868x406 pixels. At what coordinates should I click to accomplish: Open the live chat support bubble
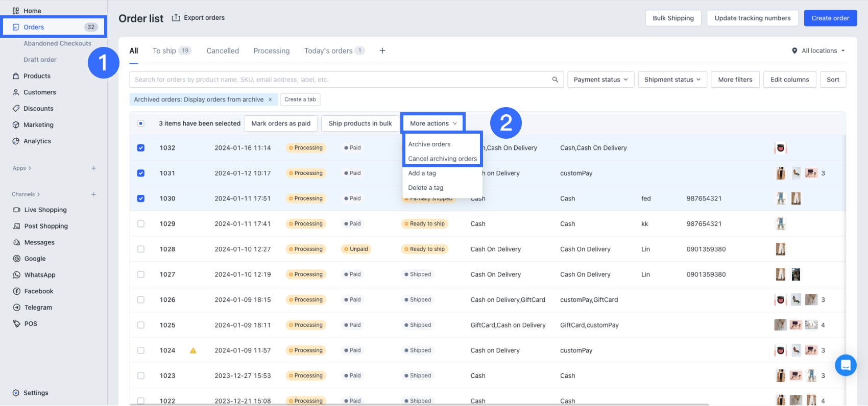(x=846, y=365)
